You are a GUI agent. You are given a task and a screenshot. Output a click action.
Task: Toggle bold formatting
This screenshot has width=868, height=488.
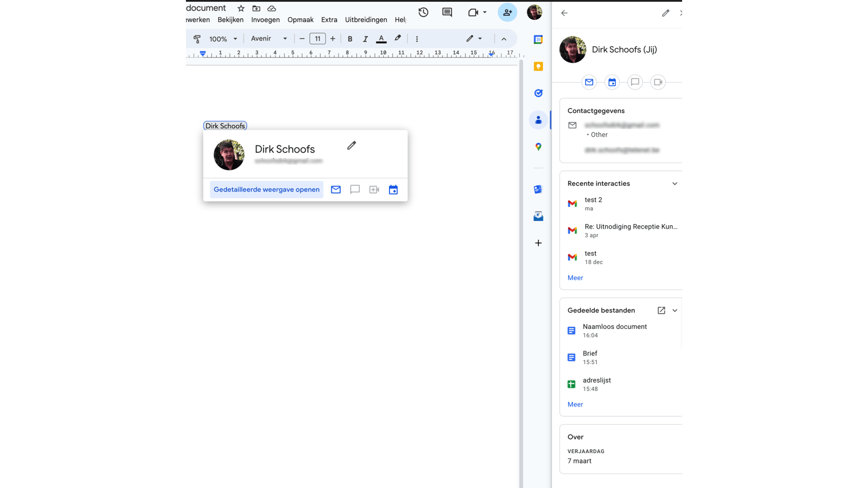(x=350, y=39)
